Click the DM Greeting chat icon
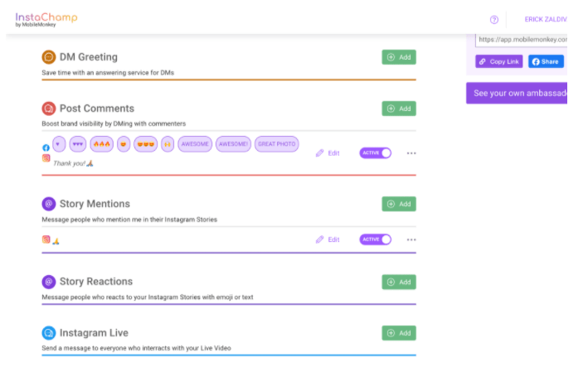Viewport: 588px width, 377px height. coord(49,57)
